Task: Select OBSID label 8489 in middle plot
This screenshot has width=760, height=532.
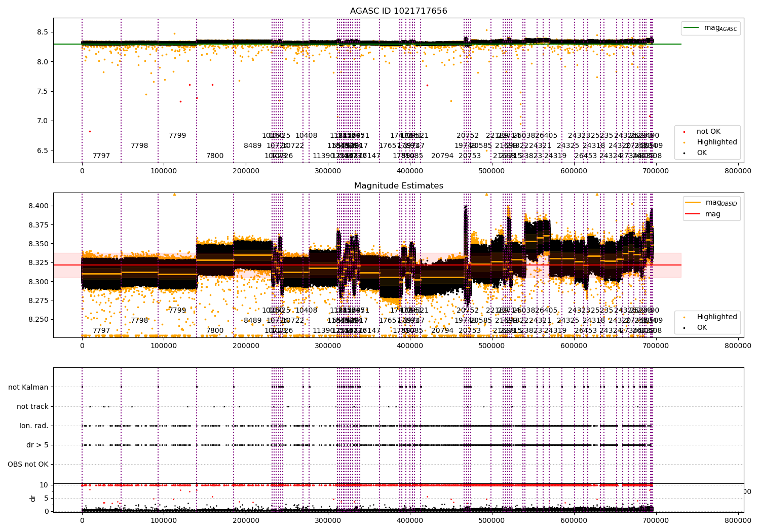Action: point(253,321)
